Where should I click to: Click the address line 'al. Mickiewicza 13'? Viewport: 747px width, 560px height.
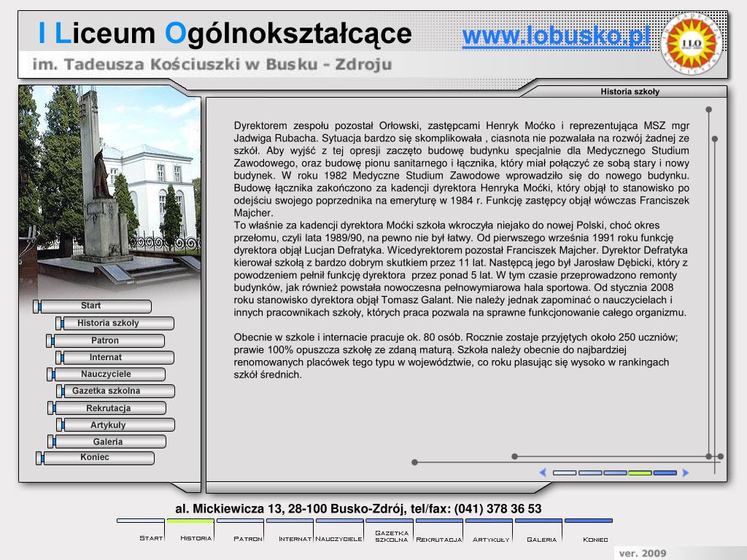(x=358, y=508)
